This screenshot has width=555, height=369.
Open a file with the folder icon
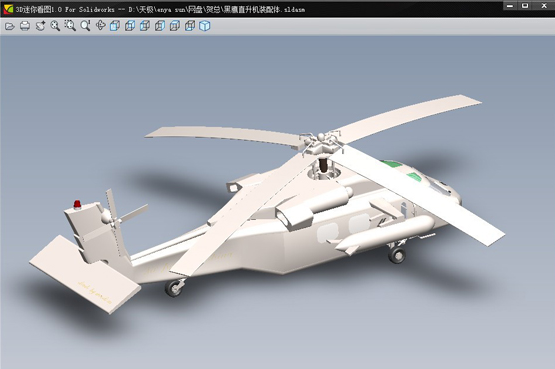tap(10, 26)
